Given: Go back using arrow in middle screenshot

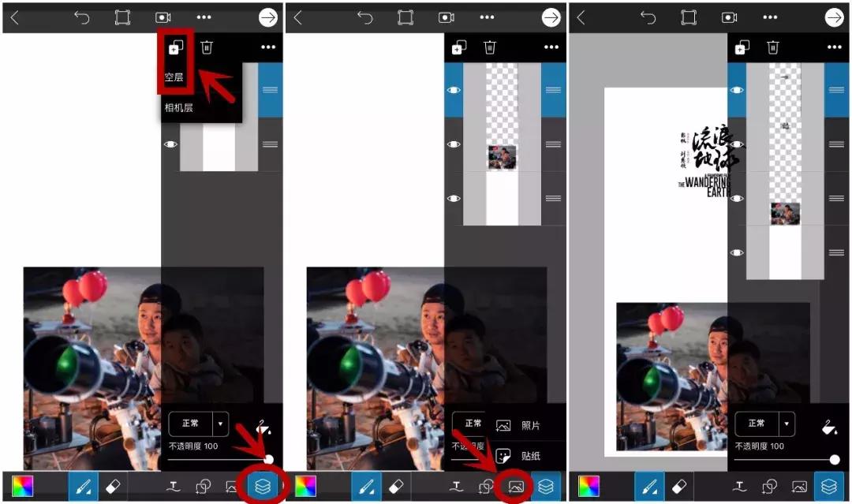Looking at the screenshot, I should [x=297, y=17].
